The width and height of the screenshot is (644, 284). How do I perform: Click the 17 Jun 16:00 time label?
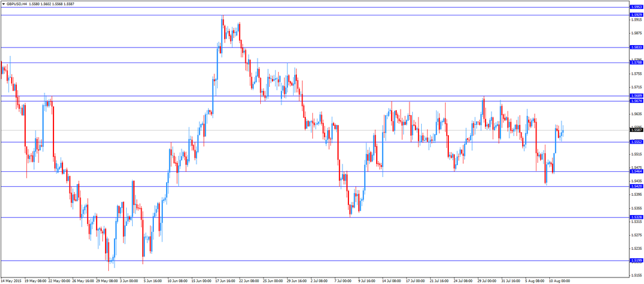tap(225, 281)
